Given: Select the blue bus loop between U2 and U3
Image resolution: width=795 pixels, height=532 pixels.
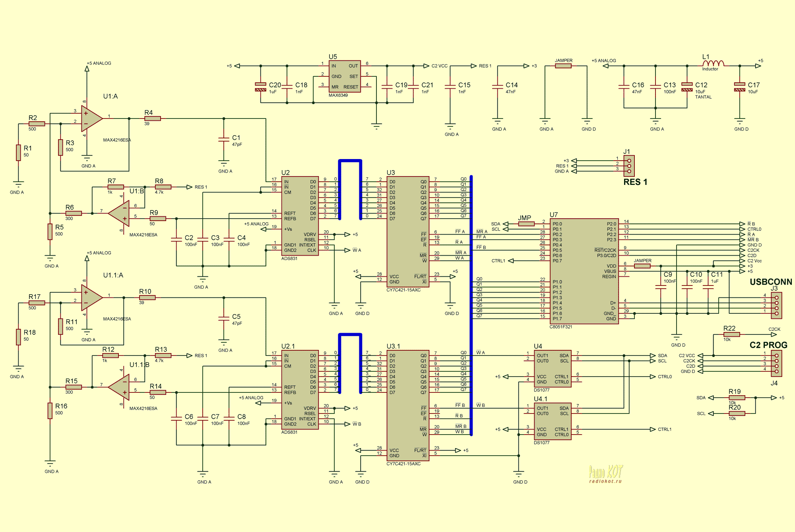Looking at the screenshot, I should pos(350,190).
